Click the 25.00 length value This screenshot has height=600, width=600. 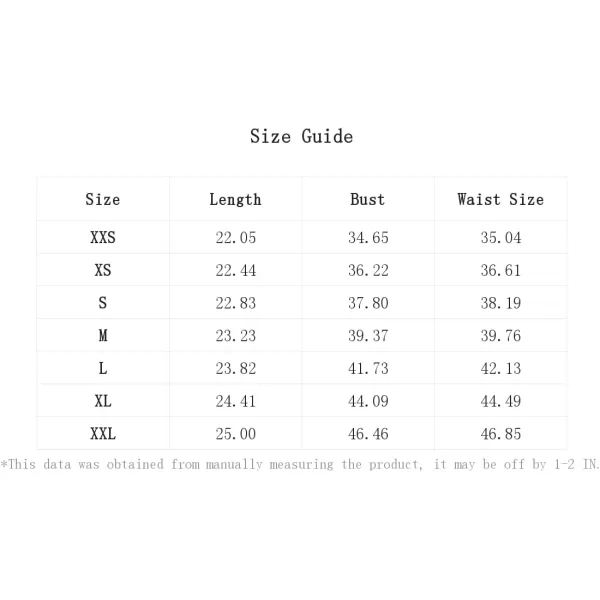235,434
